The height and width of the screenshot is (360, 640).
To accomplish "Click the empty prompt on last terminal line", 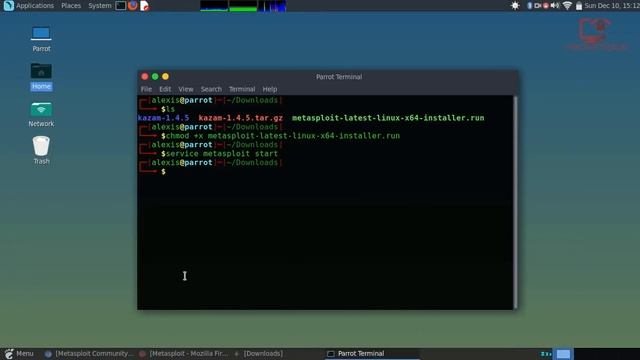I will coord(163,172).
